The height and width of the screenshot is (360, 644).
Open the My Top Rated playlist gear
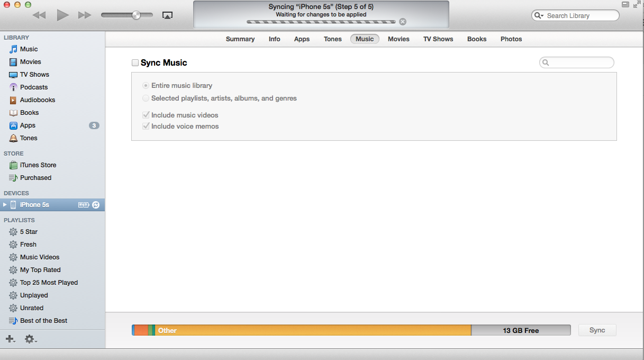(13, 270)
